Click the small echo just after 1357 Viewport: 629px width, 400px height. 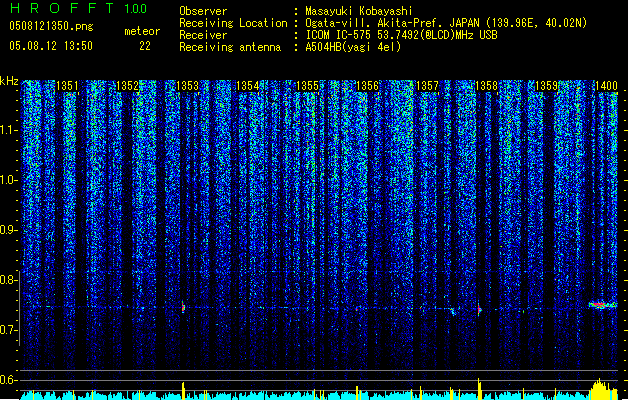tap(453, 311)
